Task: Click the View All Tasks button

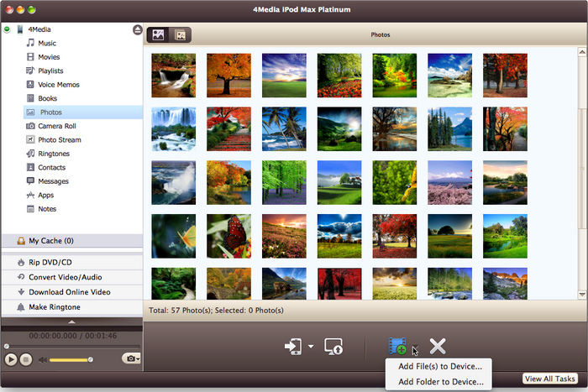Action: (550, 379)
